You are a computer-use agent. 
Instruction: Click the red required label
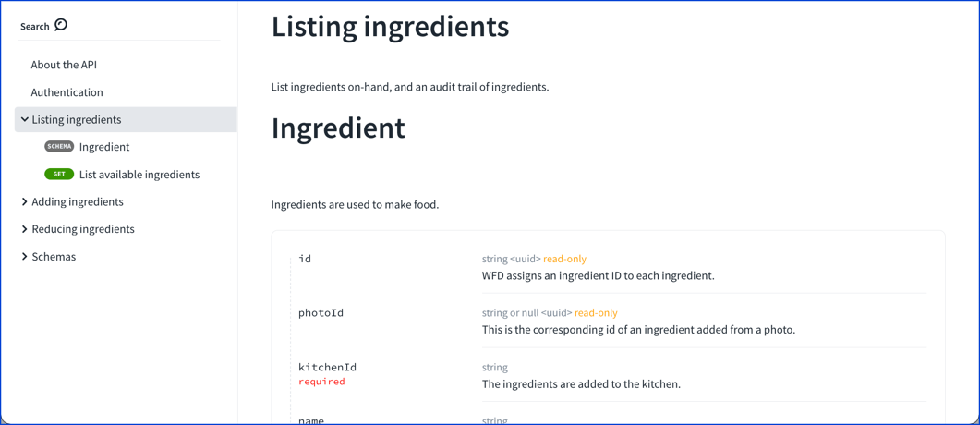tap(321, 382)
